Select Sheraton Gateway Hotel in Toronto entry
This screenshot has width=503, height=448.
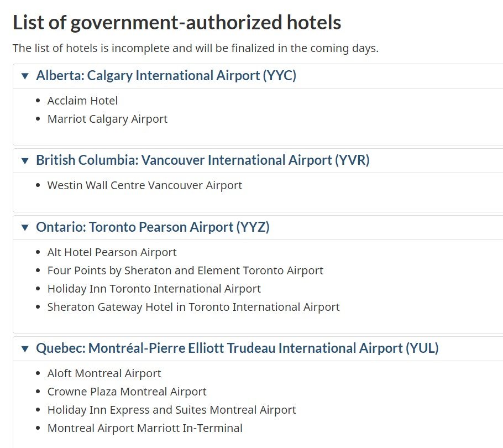point(193,308)
